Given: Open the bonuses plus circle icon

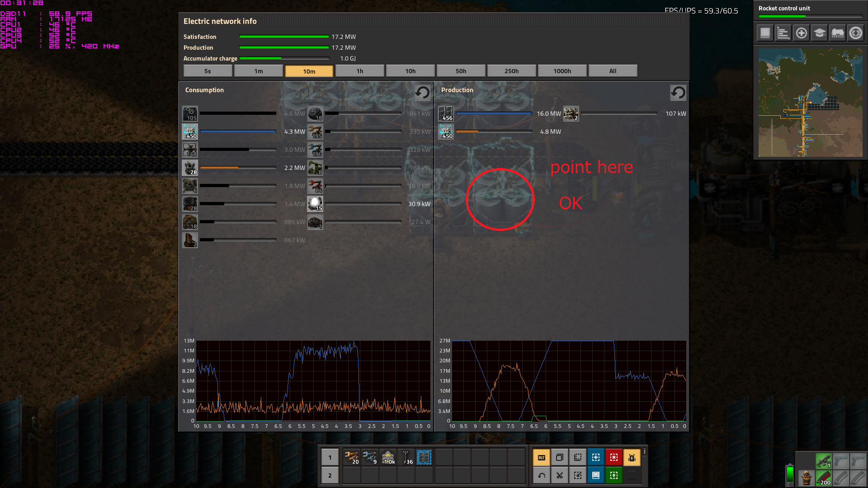Looking at the screenshot, I should pos(801,33).
